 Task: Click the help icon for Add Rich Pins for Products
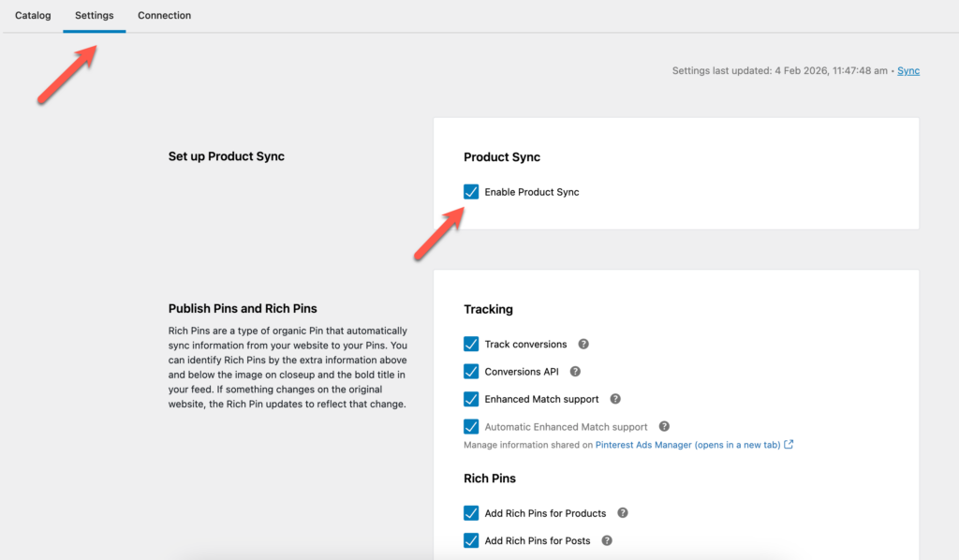[621, 513]
